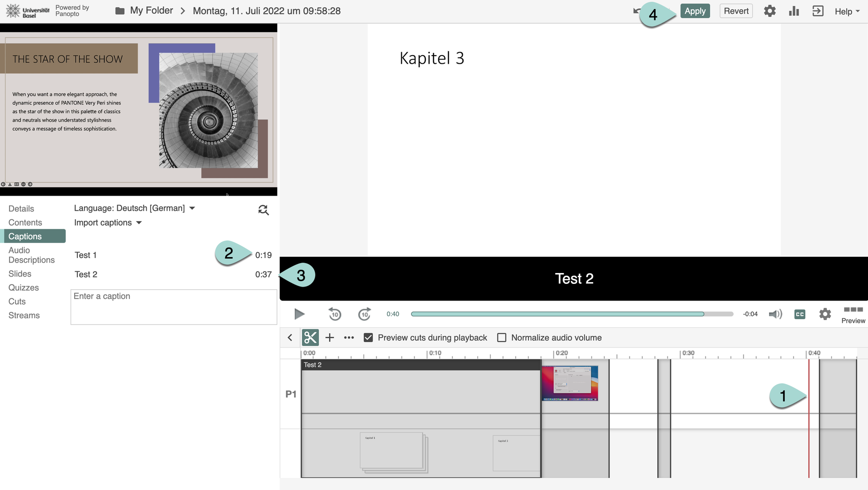This screenshot has width=868, height=490.
Task: Switch to the Cuts tab
Action: 17,302
